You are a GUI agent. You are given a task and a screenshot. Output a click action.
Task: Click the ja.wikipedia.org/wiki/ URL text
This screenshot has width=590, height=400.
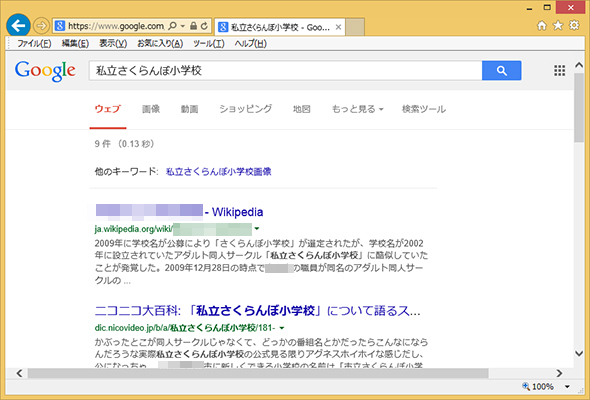[x=134, y=228]
